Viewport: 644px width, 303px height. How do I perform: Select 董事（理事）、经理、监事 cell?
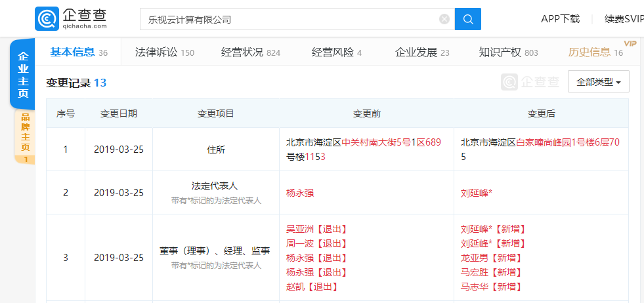pyautogui.click(x=215, y=258)
